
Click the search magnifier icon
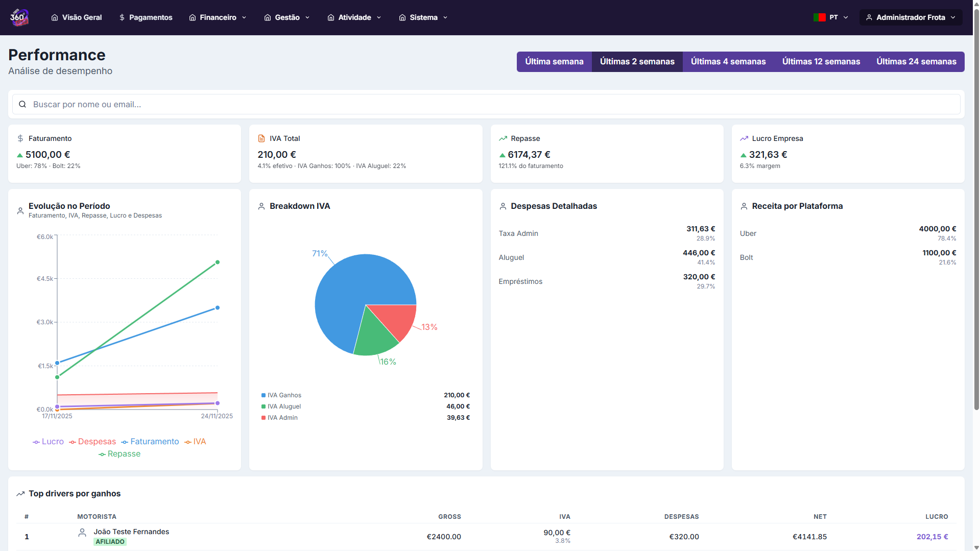[x=22, y=104]
